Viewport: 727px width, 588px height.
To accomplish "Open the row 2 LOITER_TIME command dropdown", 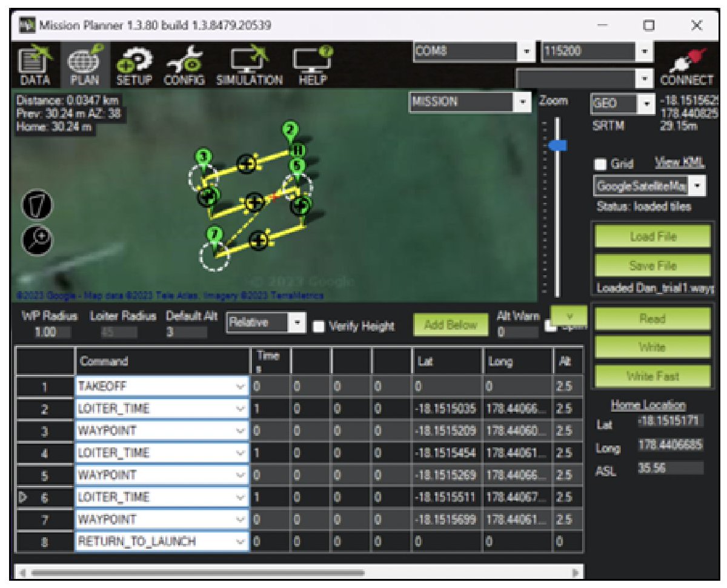I will click(241, 408).
